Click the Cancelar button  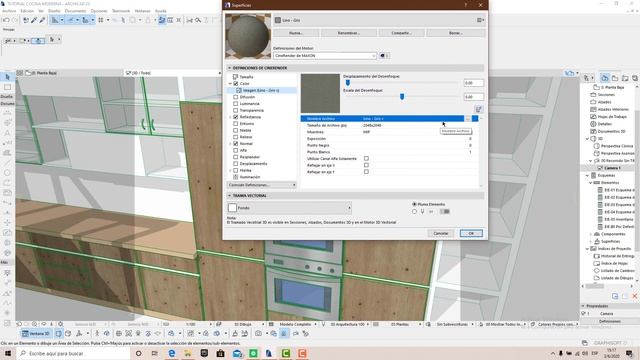tap(440, 233)
